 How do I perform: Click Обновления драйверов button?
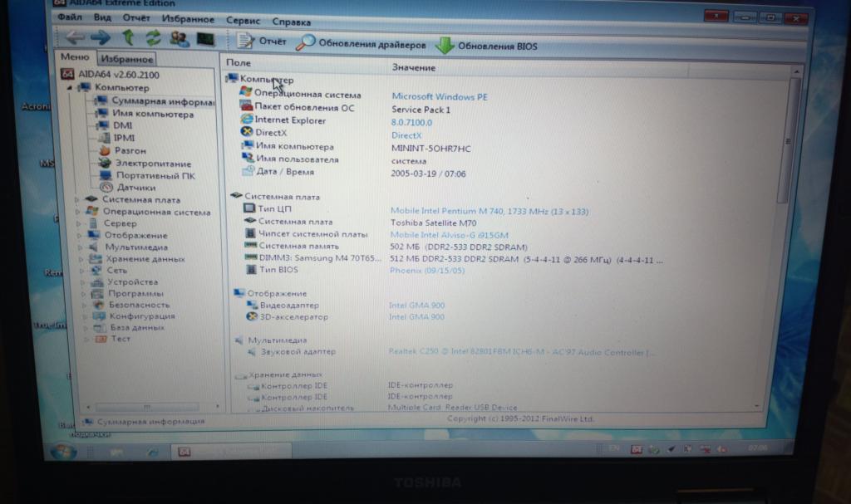(x=361, y=43)
